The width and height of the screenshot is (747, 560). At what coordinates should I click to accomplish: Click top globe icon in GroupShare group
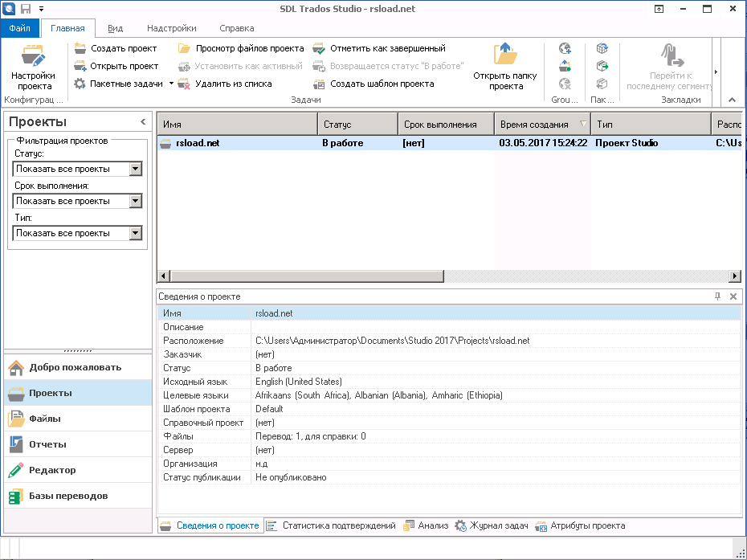coord(565,48)
